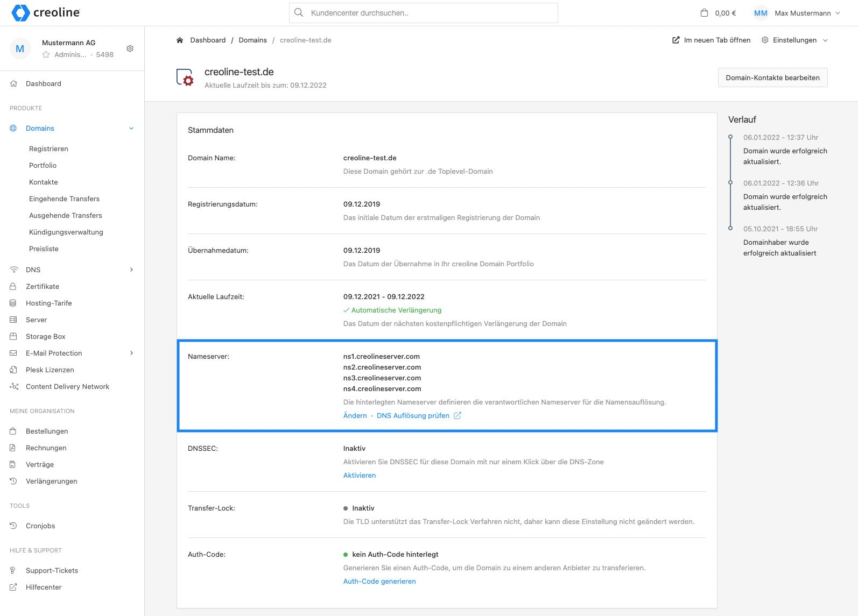Open Portfolio under Domains

point(43,165)
